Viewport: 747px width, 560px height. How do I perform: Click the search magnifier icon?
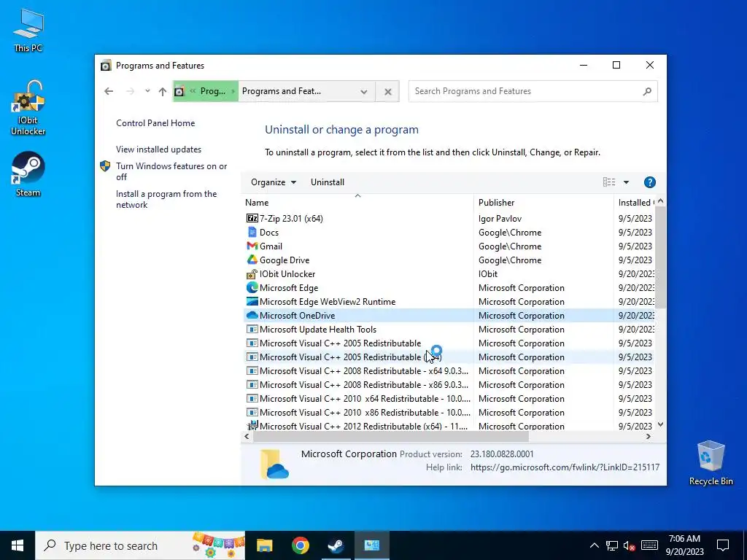click(x=647, y=91)
